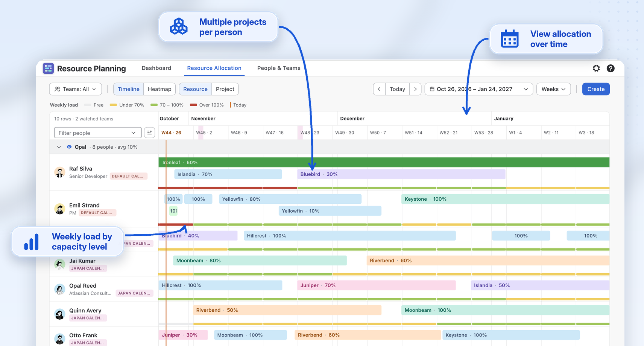Image resolution: width=644 pixels, height=346 pixels.
Task: Click the Resource Planning app logo icon
Action: coord(48,68)
